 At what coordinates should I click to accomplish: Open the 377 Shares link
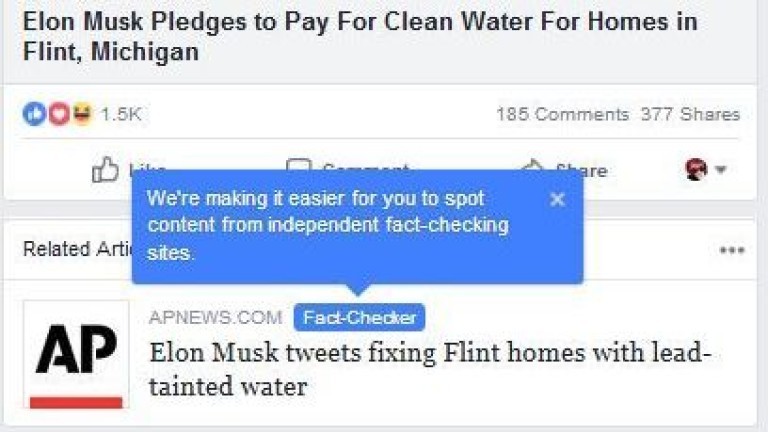point(690,114)
